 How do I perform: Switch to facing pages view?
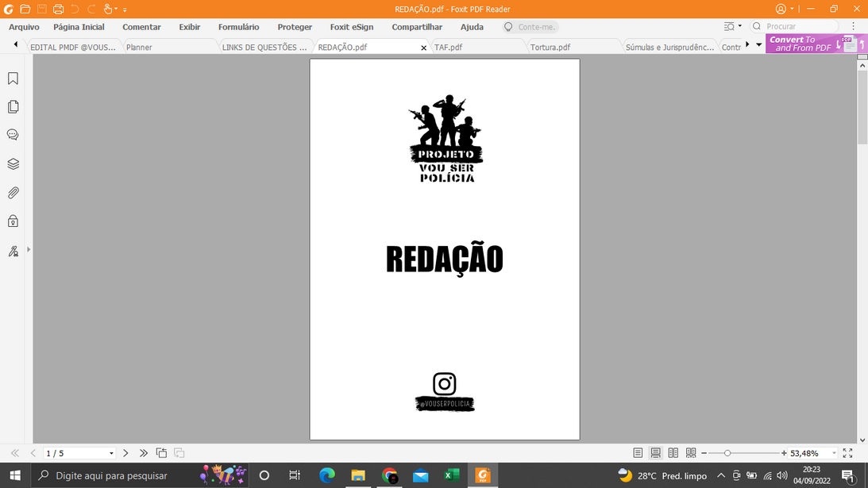[x=673, y=453]
